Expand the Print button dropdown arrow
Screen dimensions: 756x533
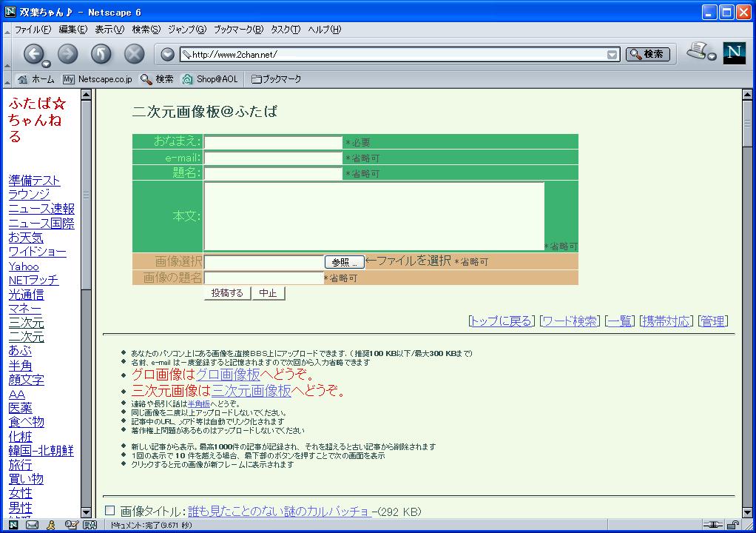(x=712, y=58)
